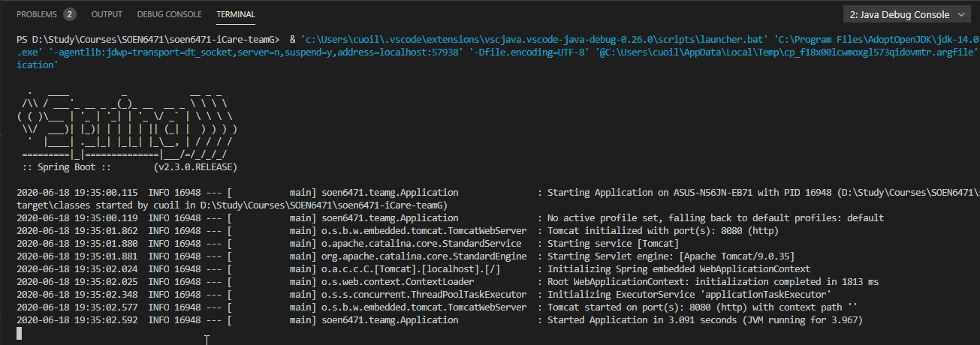
Task: Click the problems count badge showing 2
Action: pos(69,14)
